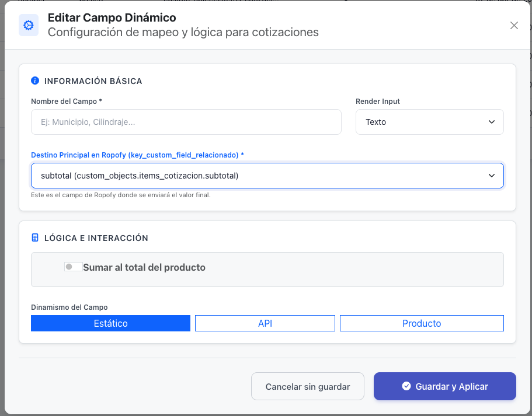Click the Render Input label

coord(378,102)
